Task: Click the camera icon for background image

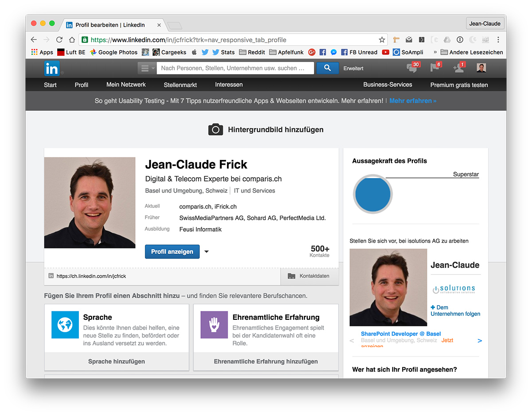Action: tap(215, 129)
